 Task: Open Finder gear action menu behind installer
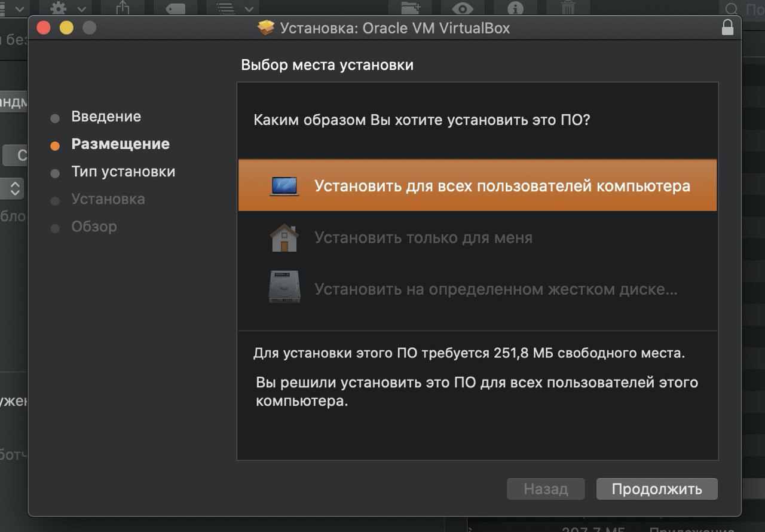(x=66, y=8)
